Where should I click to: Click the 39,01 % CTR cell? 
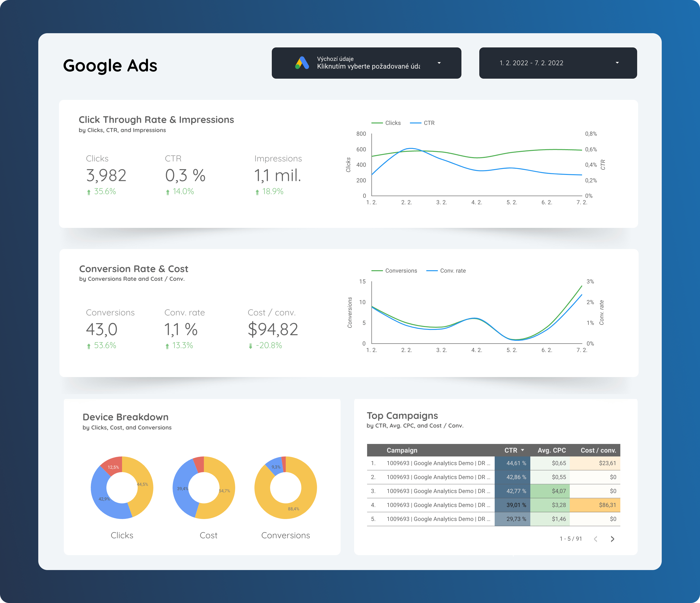click(x=512, y=505)
